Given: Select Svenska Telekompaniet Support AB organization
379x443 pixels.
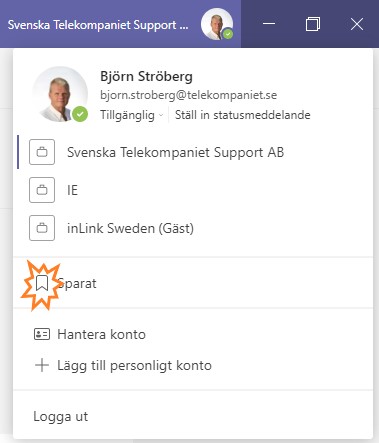Looking at the screenshot, I should pos(193,152).
